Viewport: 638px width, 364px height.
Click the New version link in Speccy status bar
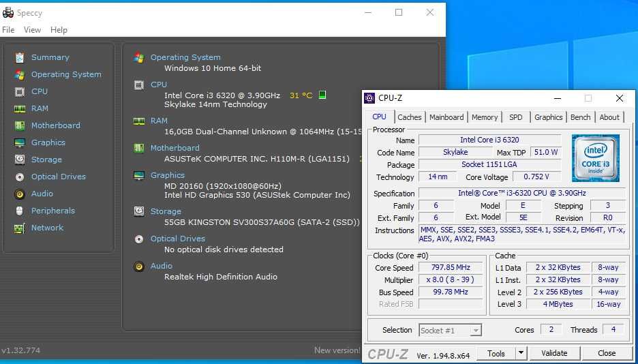337,350
